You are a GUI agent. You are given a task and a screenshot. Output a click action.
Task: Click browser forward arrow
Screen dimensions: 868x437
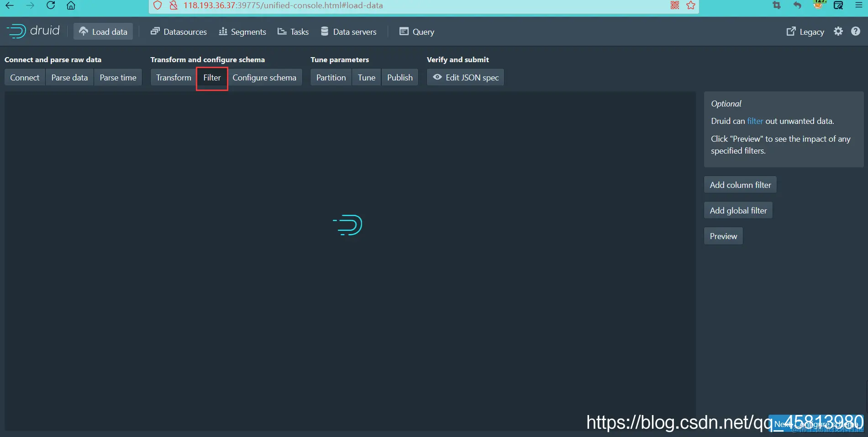pos(30,5)
